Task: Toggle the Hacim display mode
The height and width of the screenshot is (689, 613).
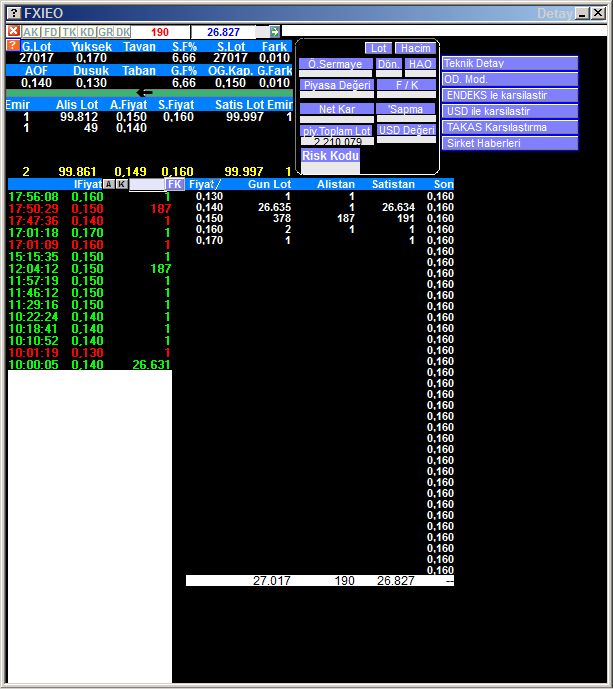Action: (x=414, y=48)
